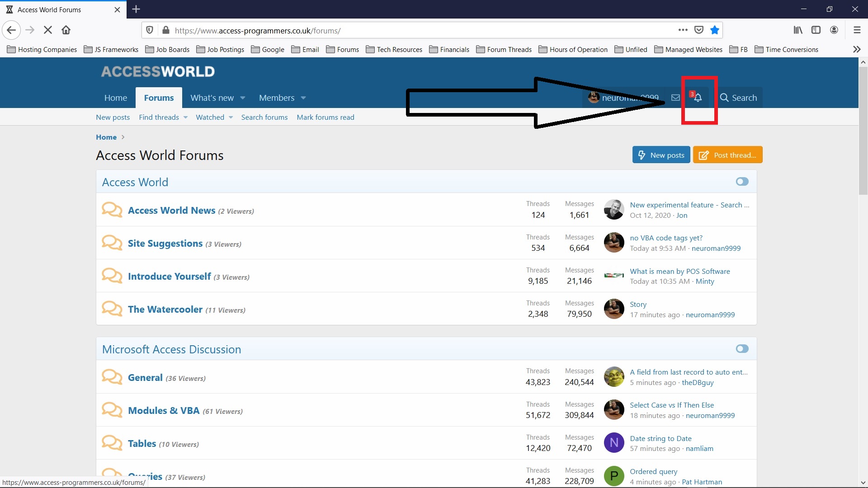
Task: Open page actions three-dot menu
Action: [683, 30]
